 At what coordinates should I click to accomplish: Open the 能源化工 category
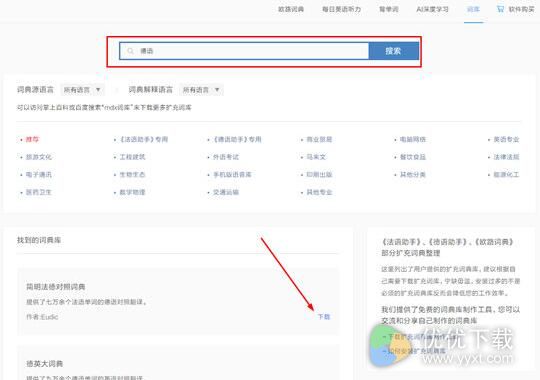(506, 175)
